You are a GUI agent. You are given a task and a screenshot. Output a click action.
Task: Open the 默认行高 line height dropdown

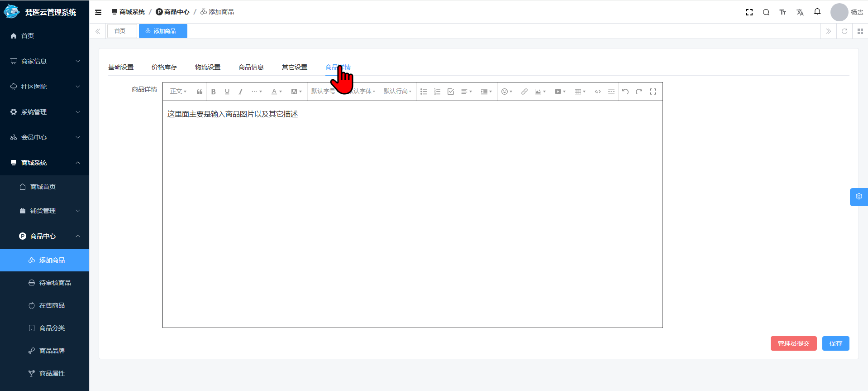[x=397, y=92]
